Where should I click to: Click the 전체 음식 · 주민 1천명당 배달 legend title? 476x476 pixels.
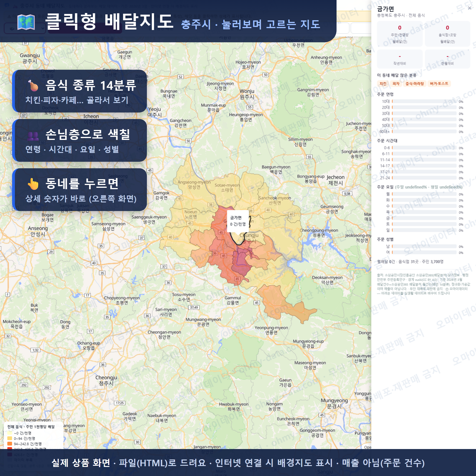31,427
